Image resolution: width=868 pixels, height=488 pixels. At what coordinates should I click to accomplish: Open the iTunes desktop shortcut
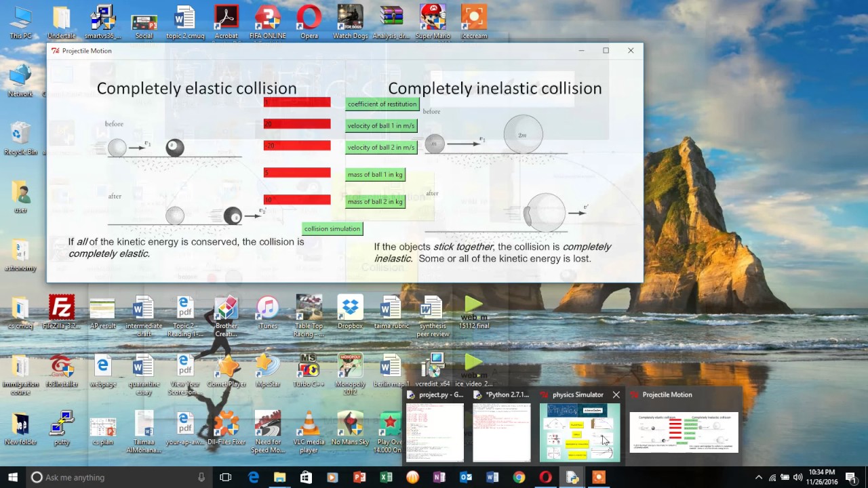click(268, 312)
